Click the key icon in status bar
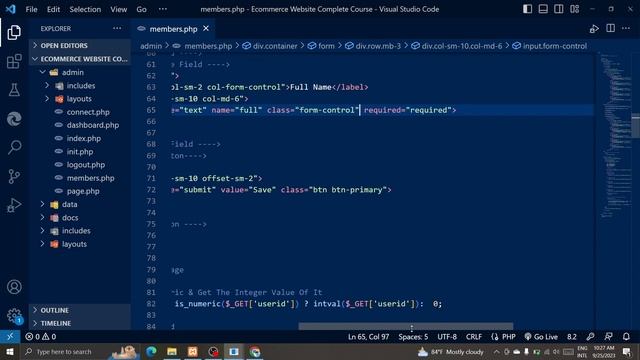This screenshot has width=640, height=360. coord(590,337)
